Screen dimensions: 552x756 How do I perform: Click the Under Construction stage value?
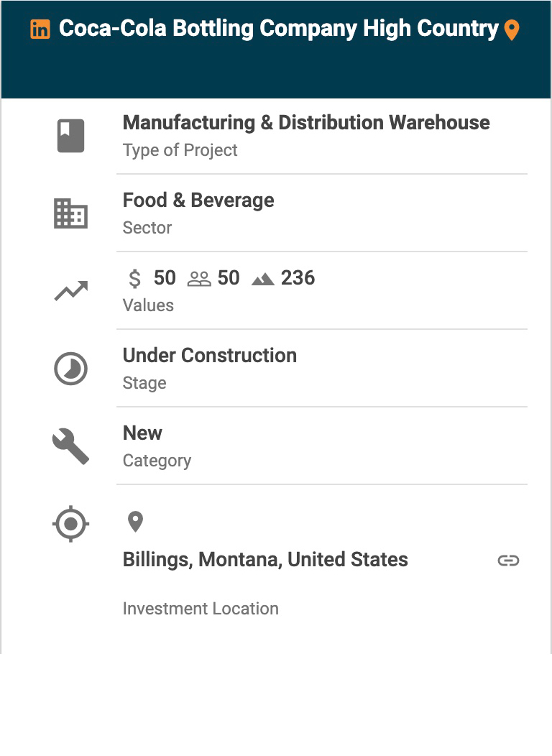210,356
